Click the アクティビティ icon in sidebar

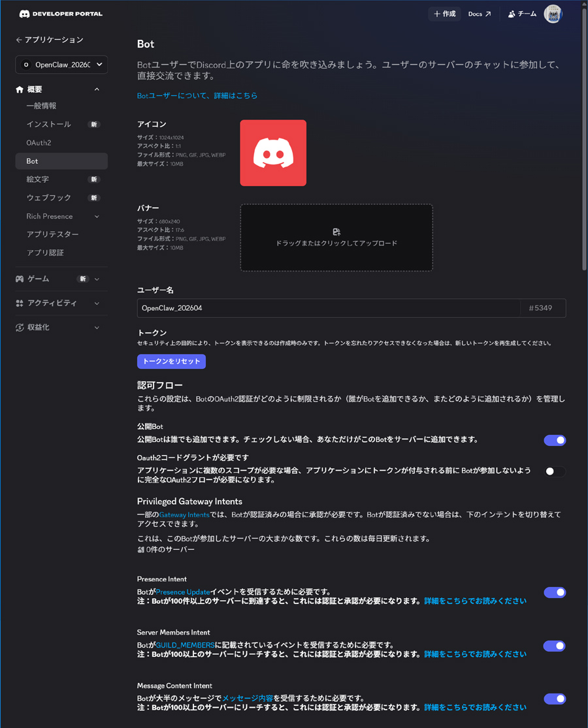(19, 302)
